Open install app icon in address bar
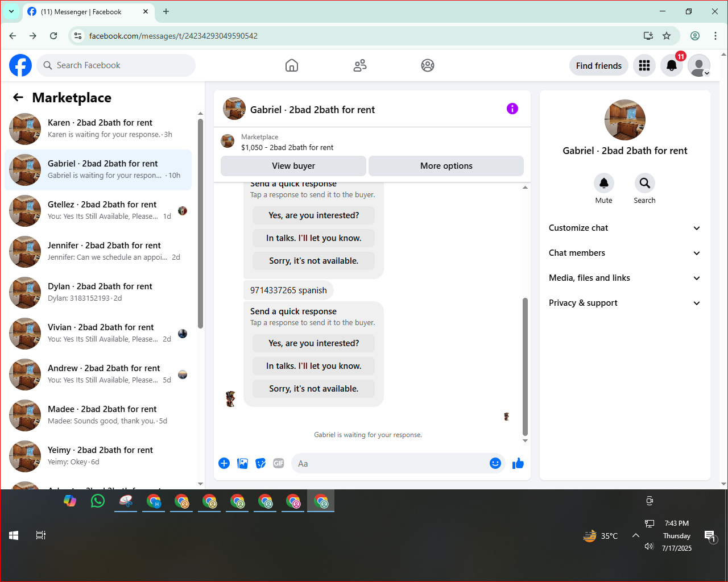This screenshot has width=728, height=582. point(648,36)
